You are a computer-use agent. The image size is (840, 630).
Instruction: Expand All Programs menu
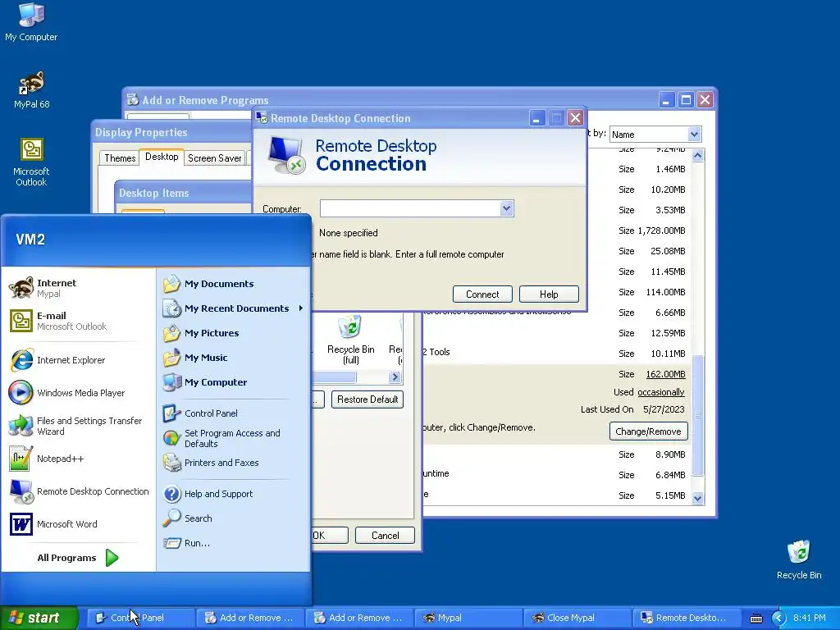pos(78,558)
